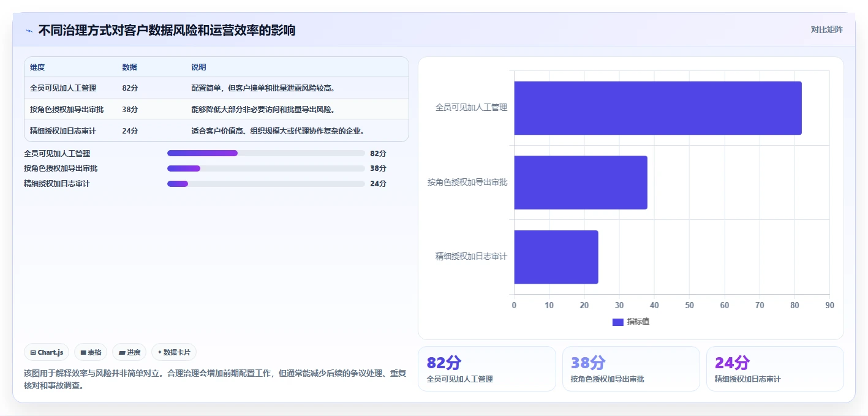This screenshot has height=416, width=868.
Task: Open the 24分 data card
Action: coord(775,368)
